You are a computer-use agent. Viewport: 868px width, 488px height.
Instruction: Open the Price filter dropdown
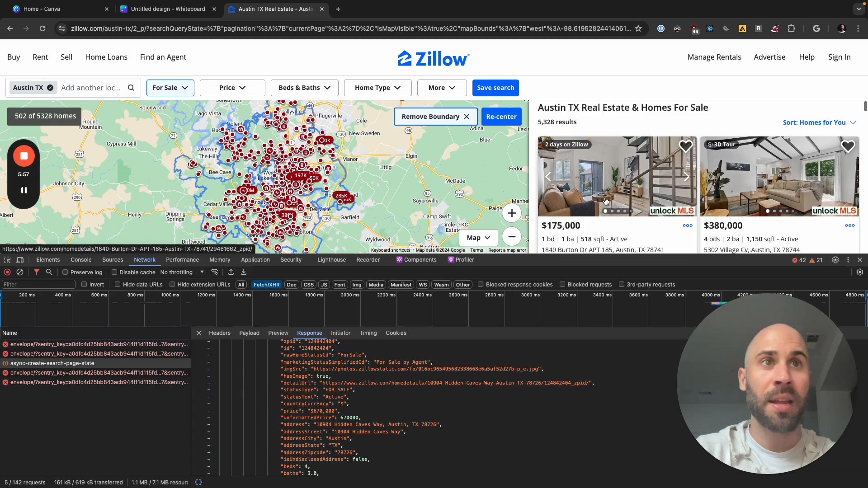(232, 88)
